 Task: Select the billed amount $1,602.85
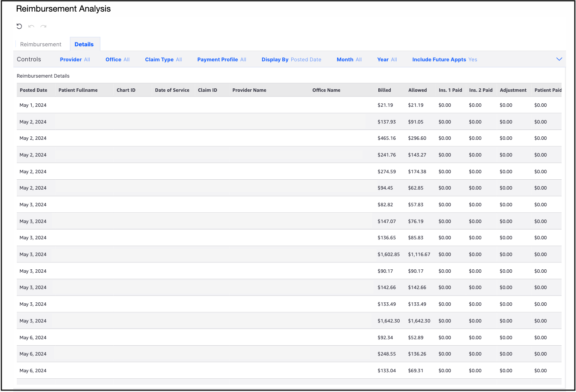[389, 254]
